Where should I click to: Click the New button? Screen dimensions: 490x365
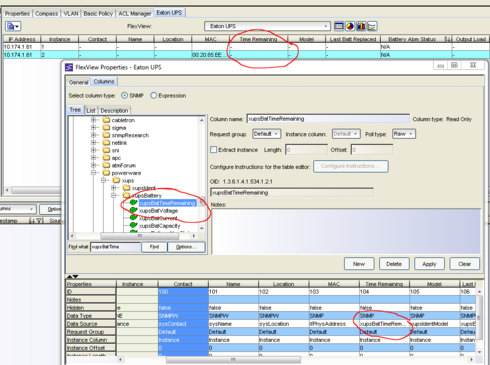(x=359, y=264)
